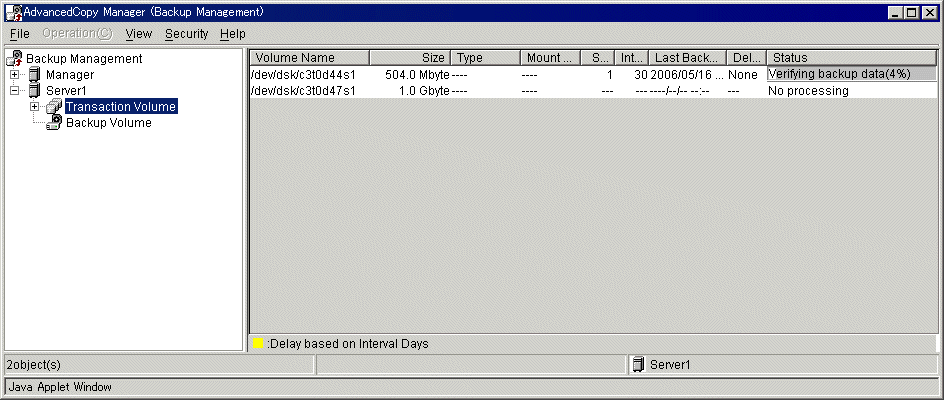The image size is (944, 400).
Task: Click the yellow delay legend swatch
Action: [x=258, y=343]
